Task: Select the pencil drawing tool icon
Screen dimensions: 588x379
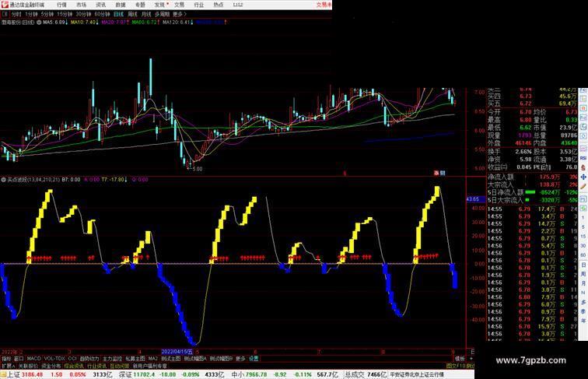Action: [583, 187]
